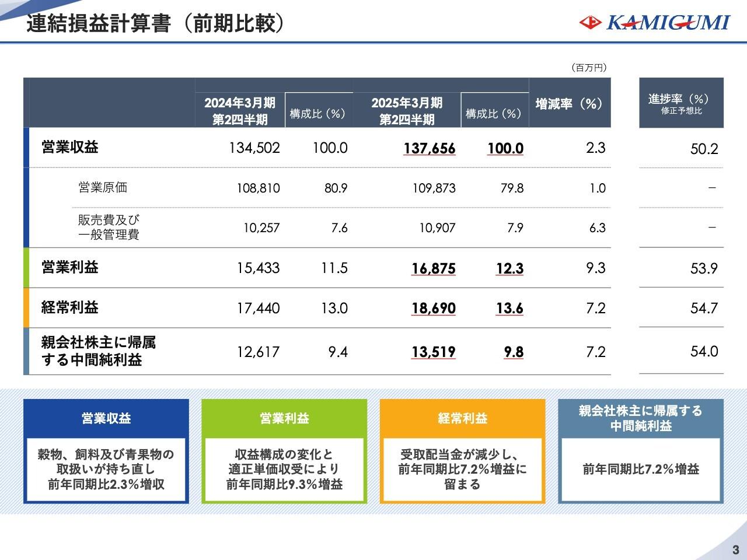Click the underlined value 137,656
Image resolution: width=747 pixels, height=560 pixels.
[x=430, y=149]
